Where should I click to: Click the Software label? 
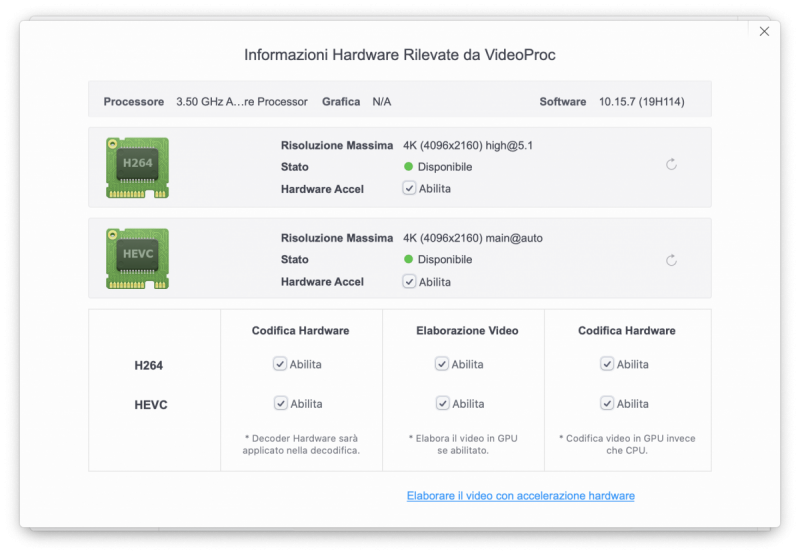coord(563,102)
